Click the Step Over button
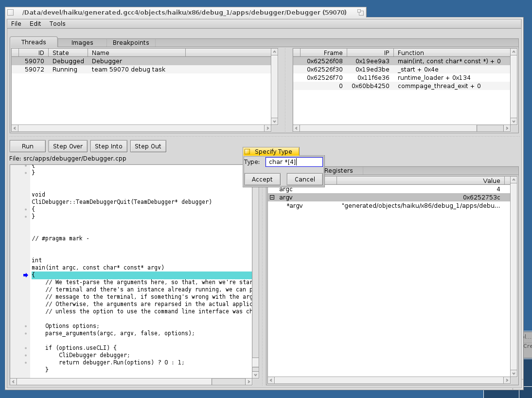 pos(68,146)
